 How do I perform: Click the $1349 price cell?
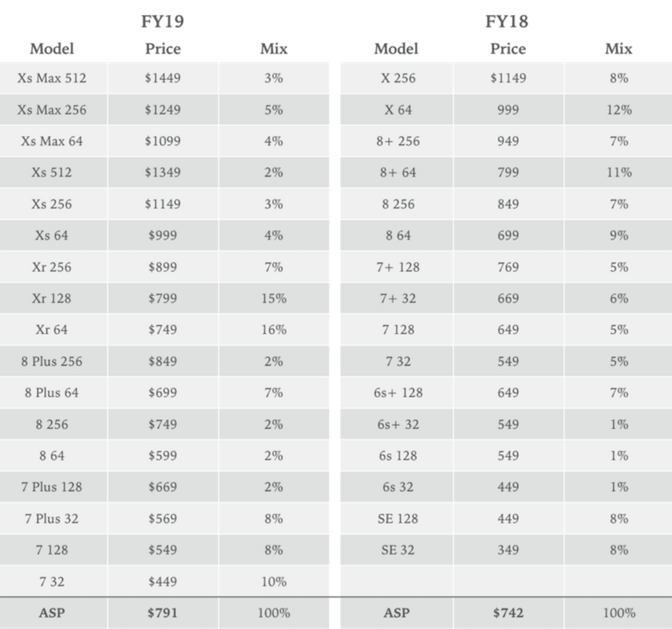[162, 172]
